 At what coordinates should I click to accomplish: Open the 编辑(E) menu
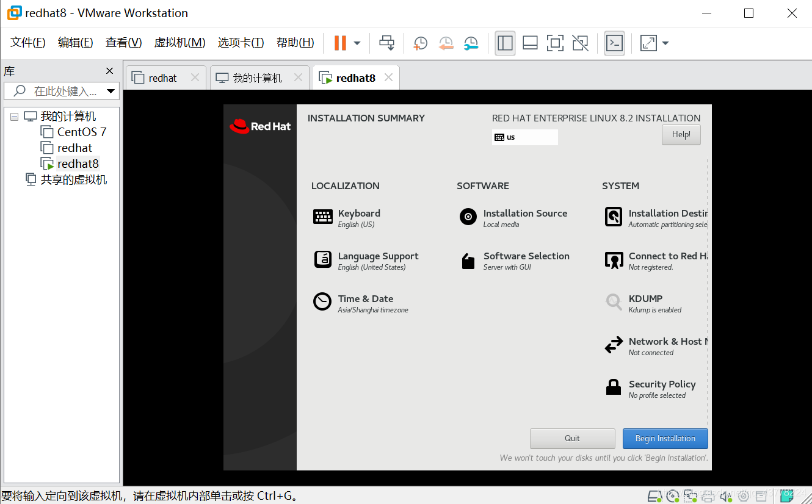(75, 42)
